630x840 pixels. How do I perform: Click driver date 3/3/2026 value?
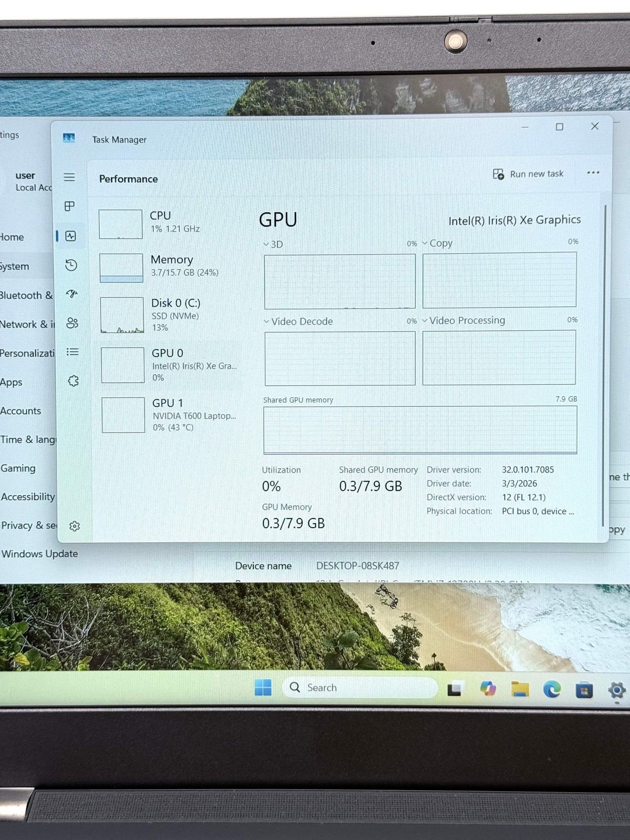pyautogui.click(x=519, y=484)
